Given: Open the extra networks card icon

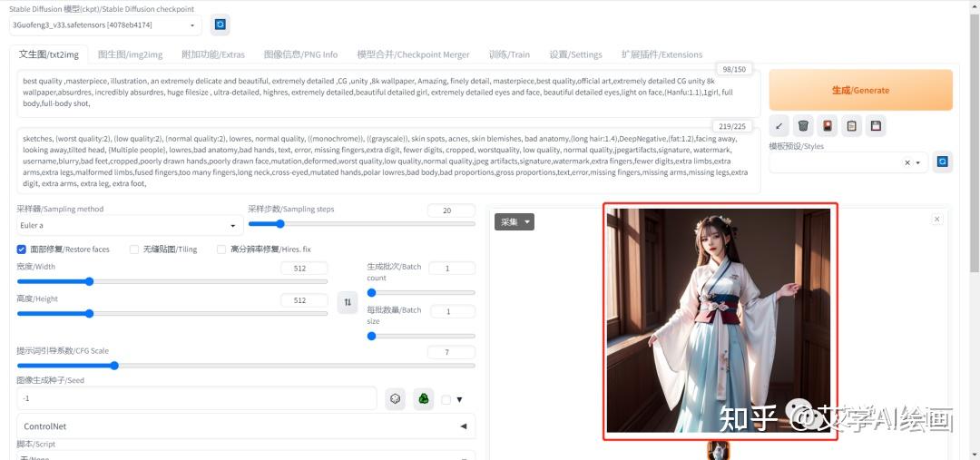Looking at the screenshot, I should [x=828, y=125].
